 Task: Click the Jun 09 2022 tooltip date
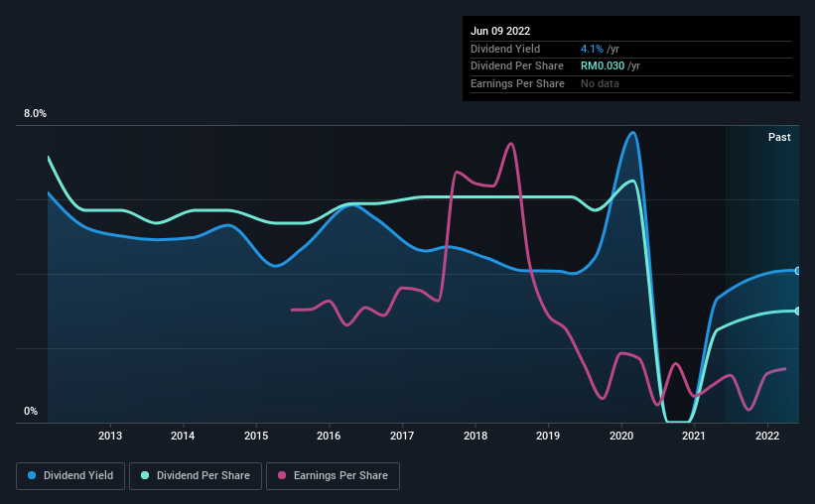click(500, 31)
